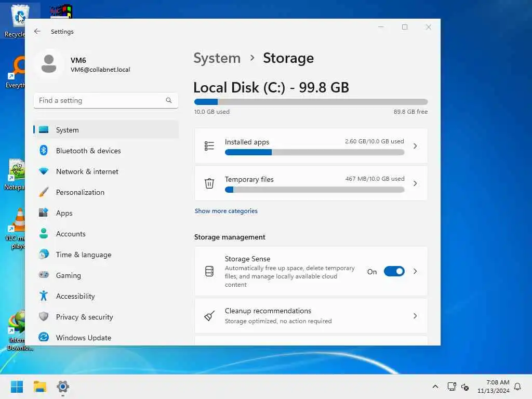The height and width of the screenshot is (399, 532).
Task: Click the Apps icon in sidebar
Action: (x=44, y=212)
